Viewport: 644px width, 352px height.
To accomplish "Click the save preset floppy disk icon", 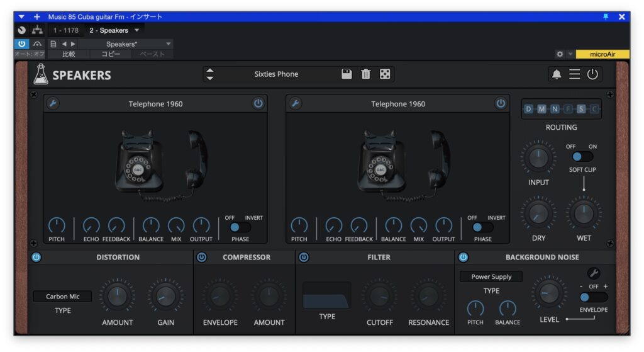I will (347, 74).
